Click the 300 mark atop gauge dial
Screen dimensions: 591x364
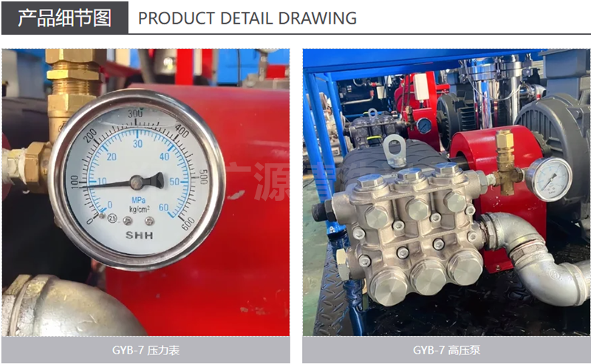click(135, 114)
